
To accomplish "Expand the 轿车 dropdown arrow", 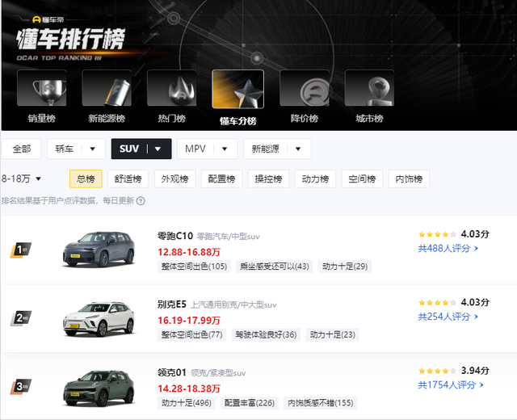I will (x=93, y=149).
